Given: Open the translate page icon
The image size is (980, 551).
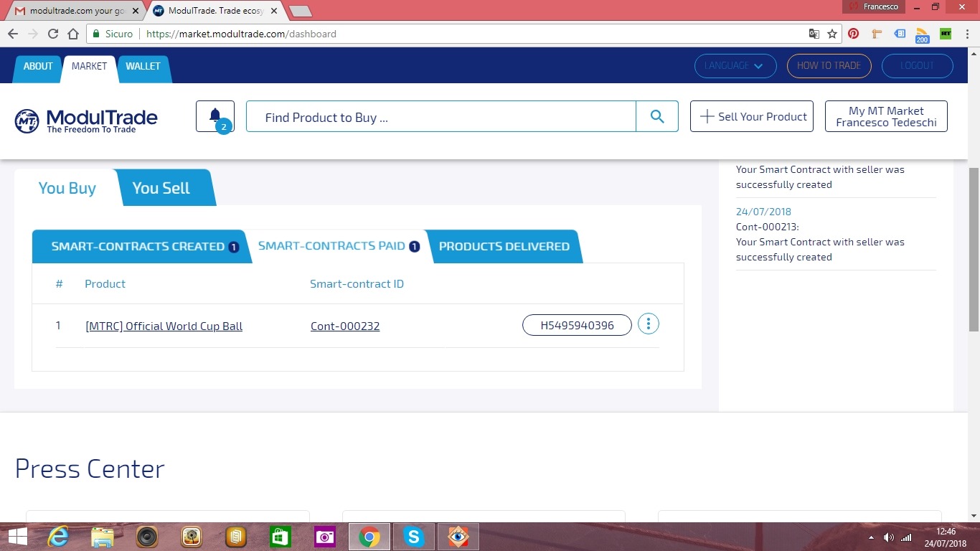Looking at the screenshot, I should click(814, 34).
